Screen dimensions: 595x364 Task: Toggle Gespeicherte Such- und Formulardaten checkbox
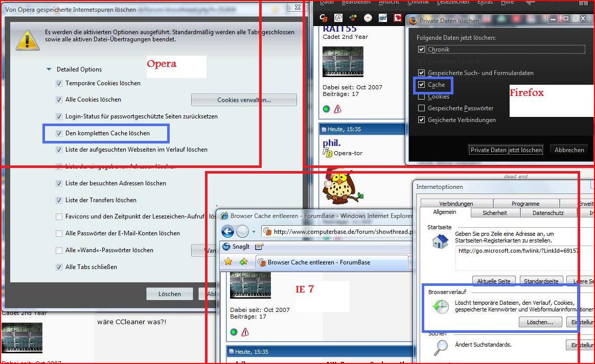click(421, 73)
